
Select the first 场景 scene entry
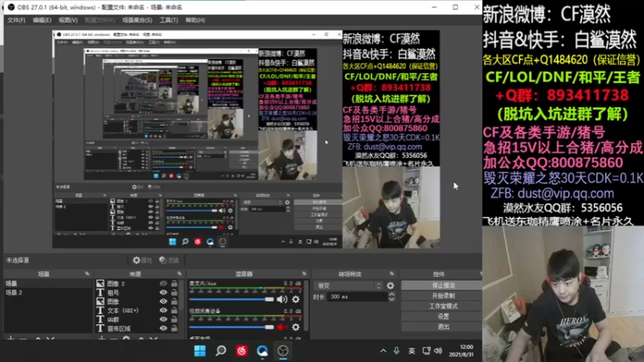coord(47,284)
